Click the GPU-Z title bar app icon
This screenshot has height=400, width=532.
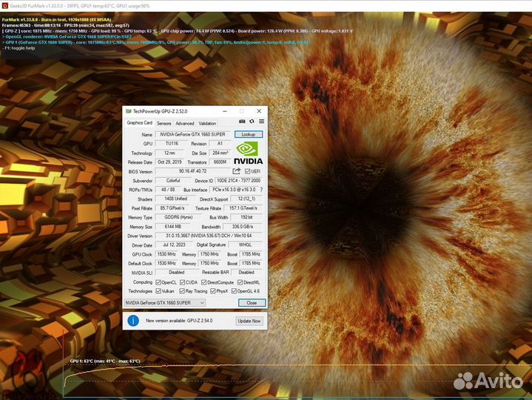pyautogui.click(x=127, y=110)
